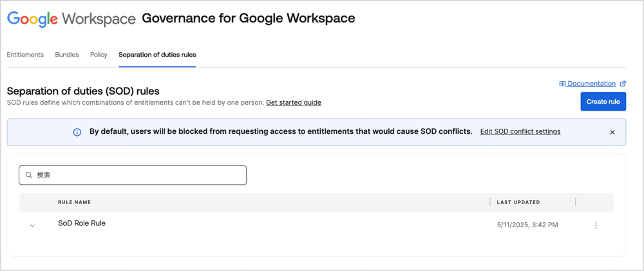Open the Get started guide link
Screen dimensions: 644x271
pos(294,102)
